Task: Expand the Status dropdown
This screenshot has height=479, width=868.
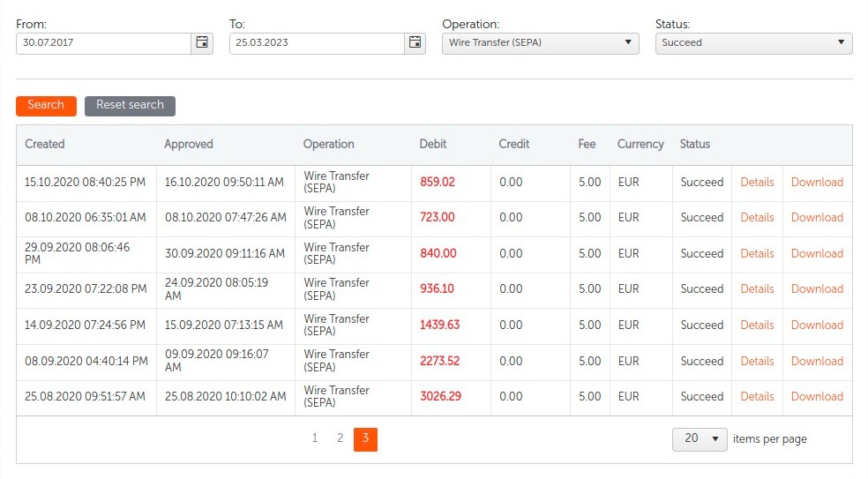Action: coord(753,42)
